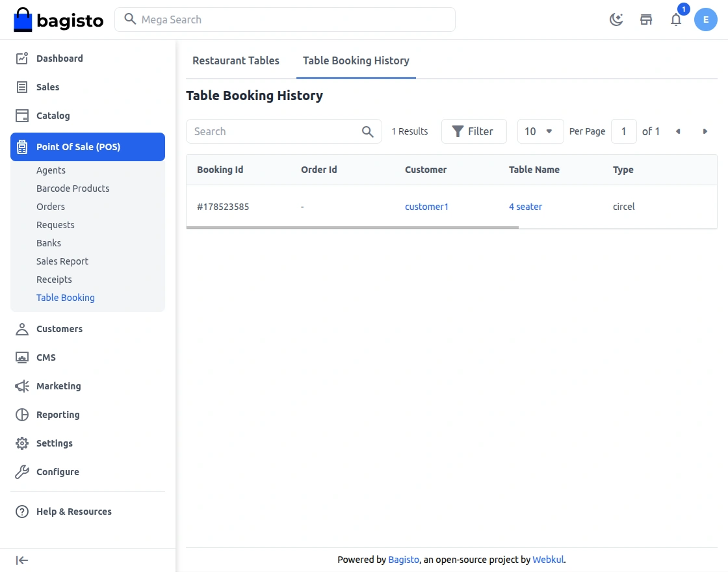Open the per page 10 dropdown

[540, 131]
